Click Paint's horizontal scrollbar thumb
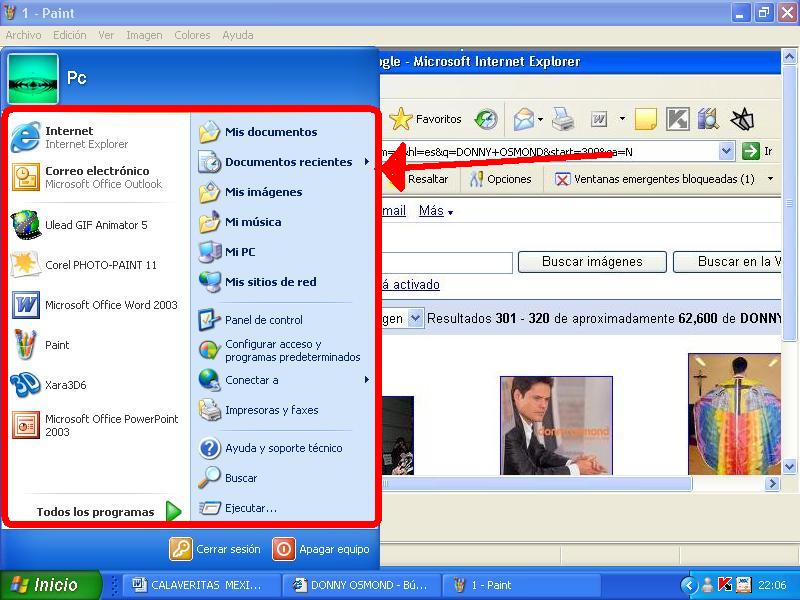This screenshot has height=600, width=800. 536,483
